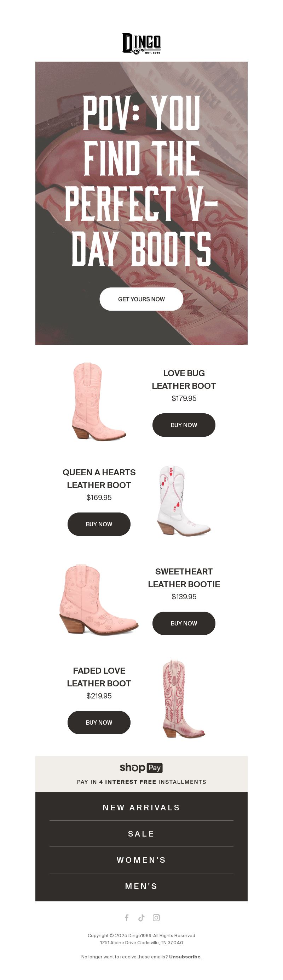Select the pink Love Bug boot image
This screenshot has width=283, height=980.
tap(99, 402)
